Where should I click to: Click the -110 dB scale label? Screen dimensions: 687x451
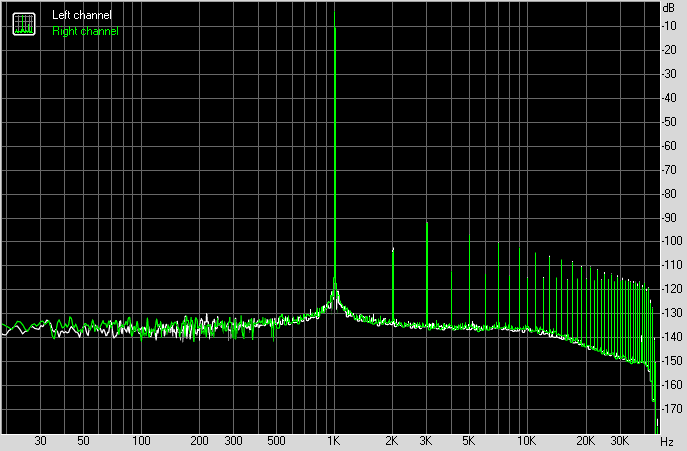(672, 265)
